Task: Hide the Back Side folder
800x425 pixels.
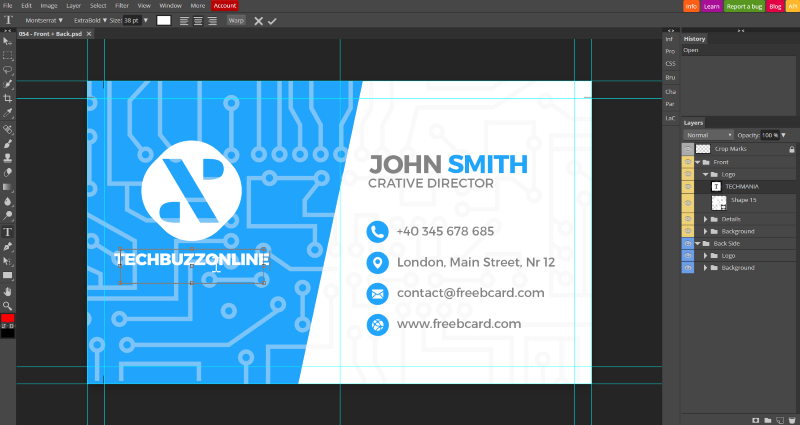Action: (688, 244)
